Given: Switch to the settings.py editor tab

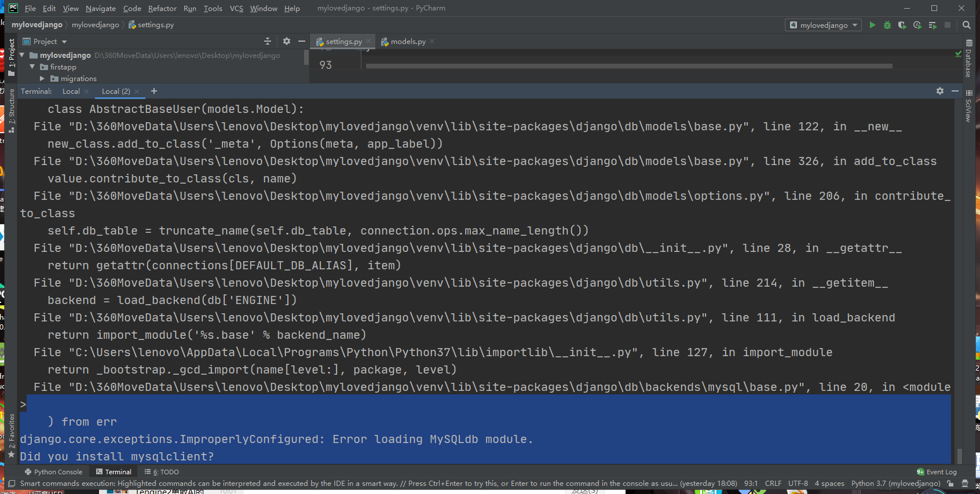Looking at the screenshot, I should [x=343, y=41].
